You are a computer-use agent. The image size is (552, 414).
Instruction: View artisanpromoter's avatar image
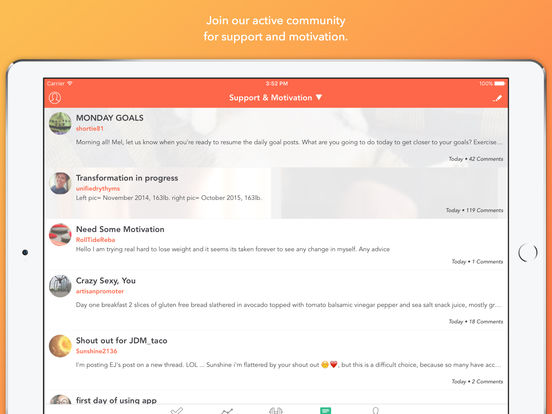(x=60, y=286)
